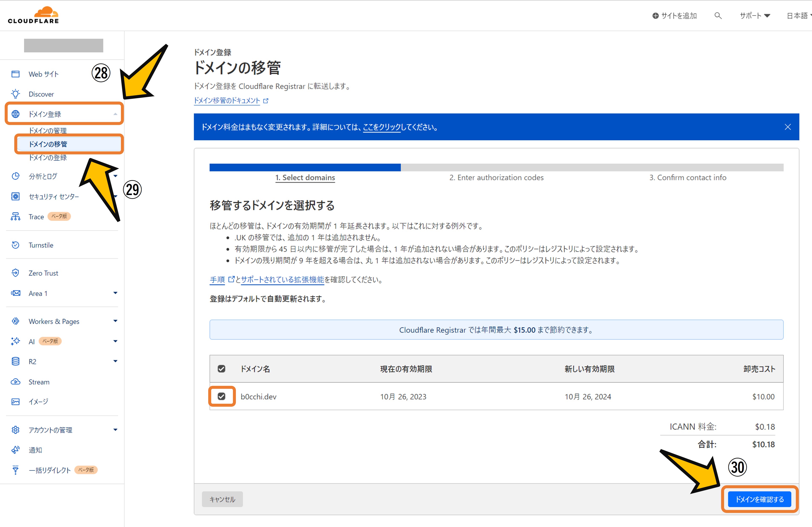The width and height of the screenshot is (812, 527).
Task: Expand the アカウントの管理 arrow
Action: click(115, 430)
